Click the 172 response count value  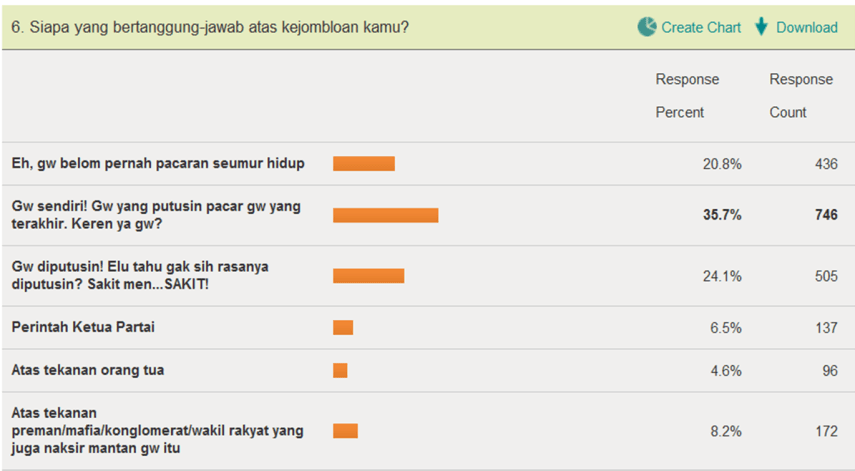(x=824, y=431)
